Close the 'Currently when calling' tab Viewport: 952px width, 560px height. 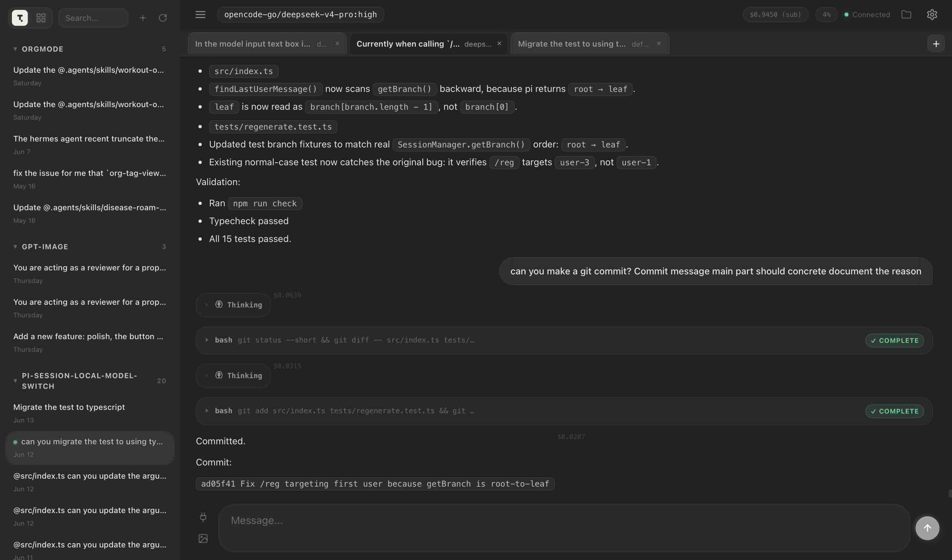[499, 43]
